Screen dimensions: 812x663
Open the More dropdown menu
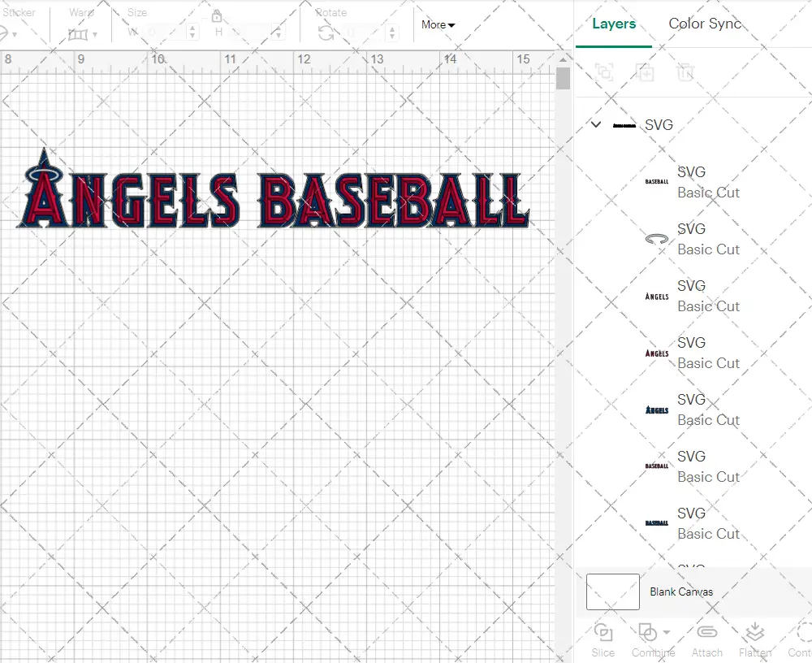tap(438, 25)
